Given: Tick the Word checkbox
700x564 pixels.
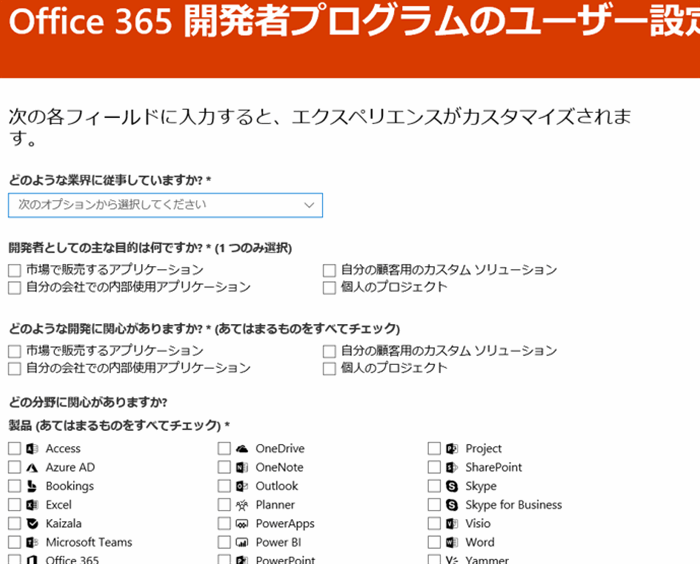Looking at the screenshot, I should 434,542.
